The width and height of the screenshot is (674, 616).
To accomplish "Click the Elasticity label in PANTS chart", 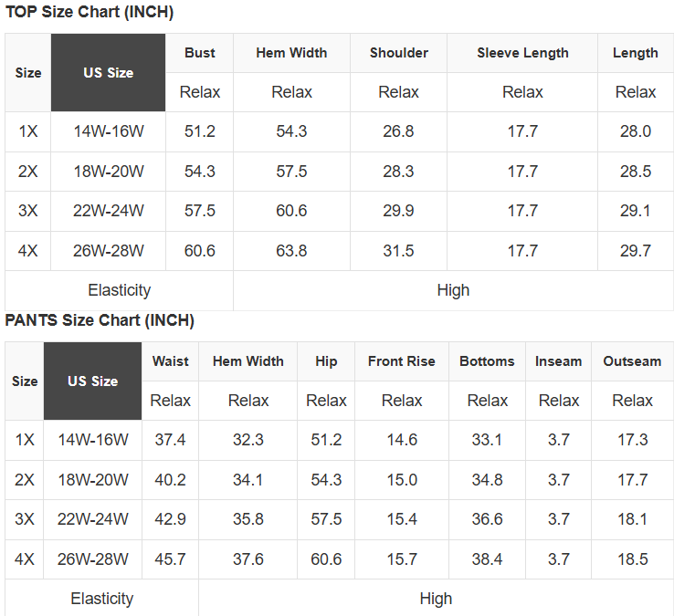I will (101, 599).
